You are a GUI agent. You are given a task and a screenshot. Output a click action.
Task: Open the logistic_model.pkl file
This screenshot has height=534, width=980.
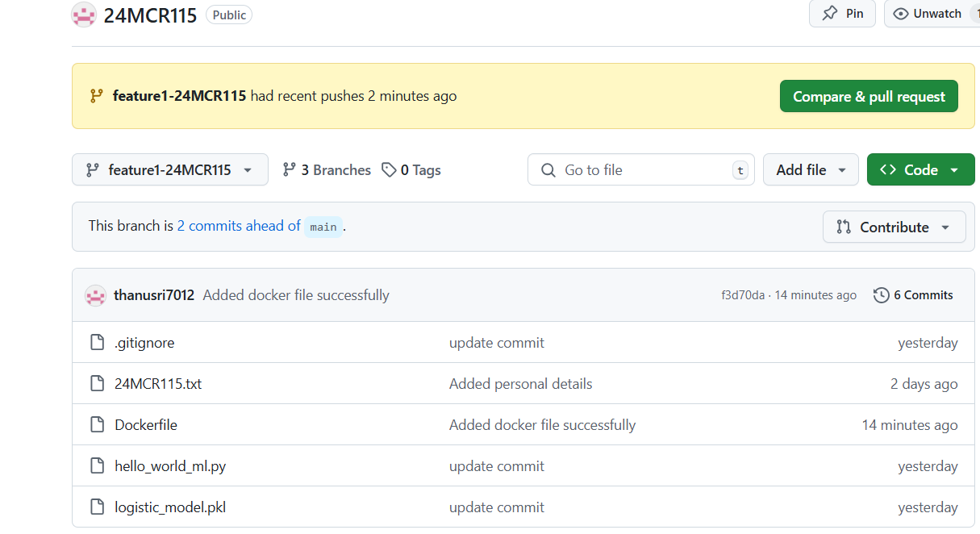[x=170, y=507]
